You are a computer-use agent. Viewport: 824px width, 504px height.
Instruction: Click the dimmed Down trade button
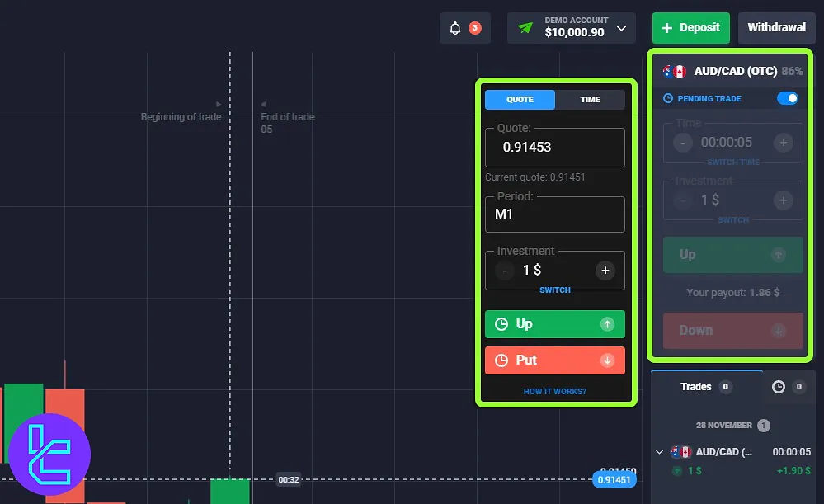[x=733, y=331]
